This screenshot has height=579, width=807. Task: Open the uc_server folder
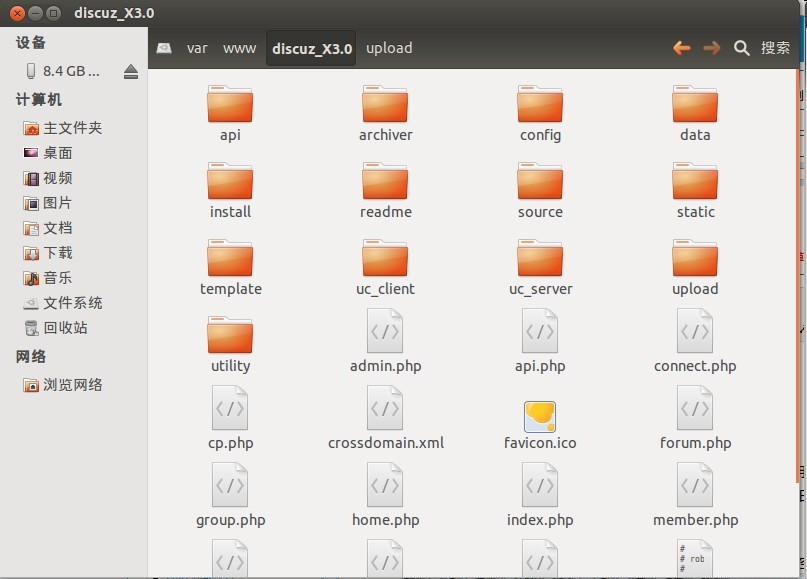coord(540,258)
